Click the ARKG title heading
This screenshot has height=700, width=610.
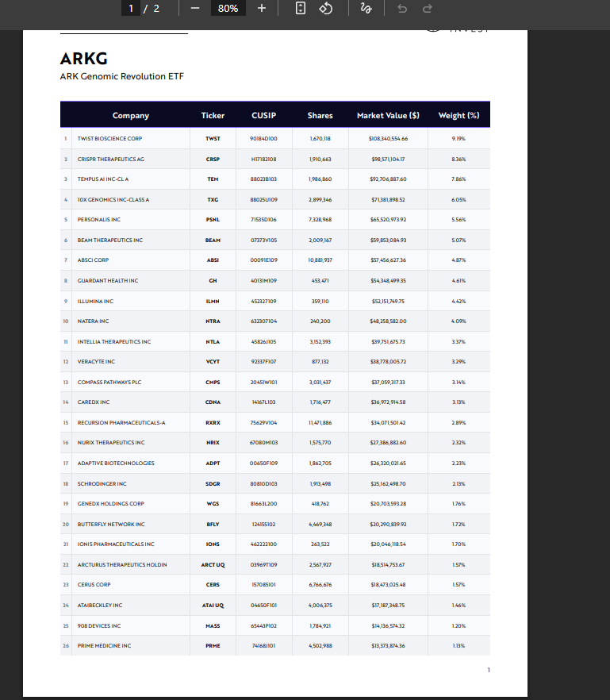pos(84,59)
